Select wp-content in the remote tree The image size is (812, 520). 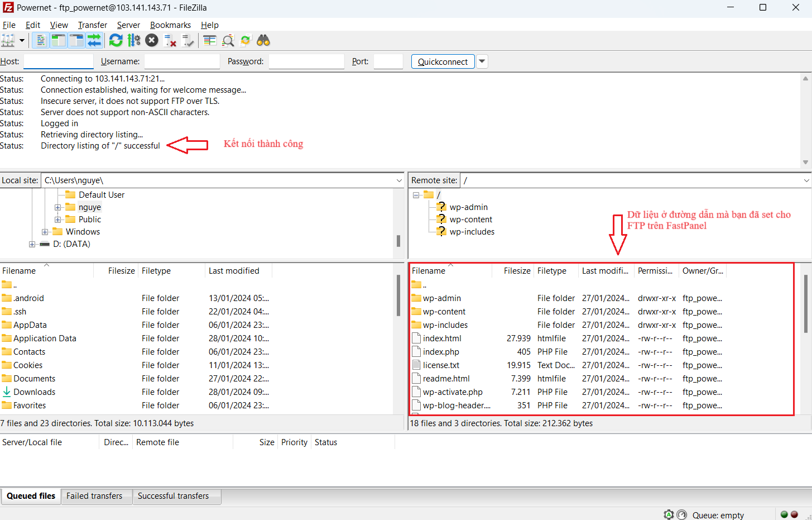470,220
